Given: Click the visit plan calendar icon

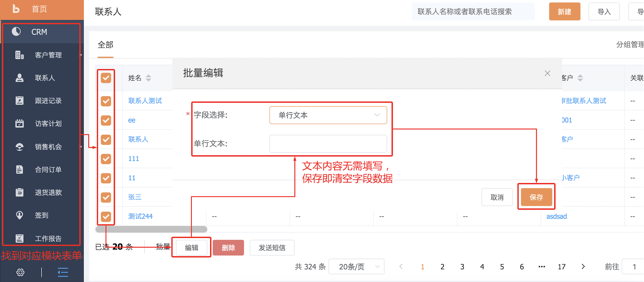Looking at the screenshot, I should (x=19, y=123).
